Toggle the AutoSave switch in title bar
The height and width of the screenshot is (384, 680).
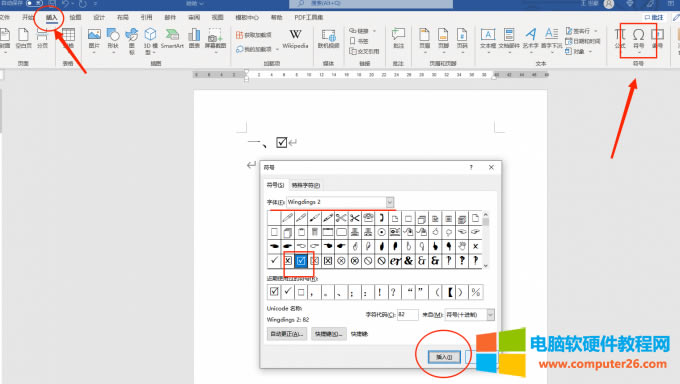click(x=35, y=3)
